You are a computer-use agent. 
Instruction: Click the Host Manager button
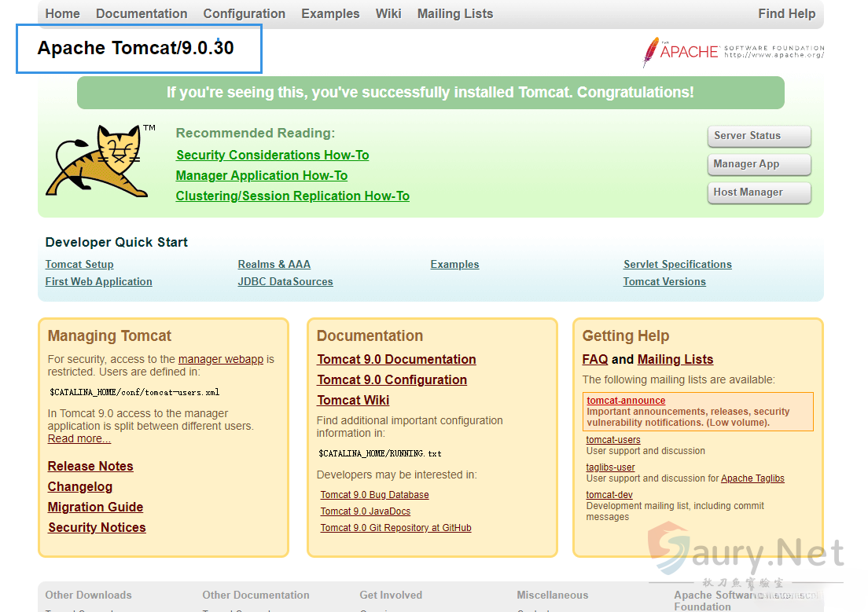coord(759,192)
